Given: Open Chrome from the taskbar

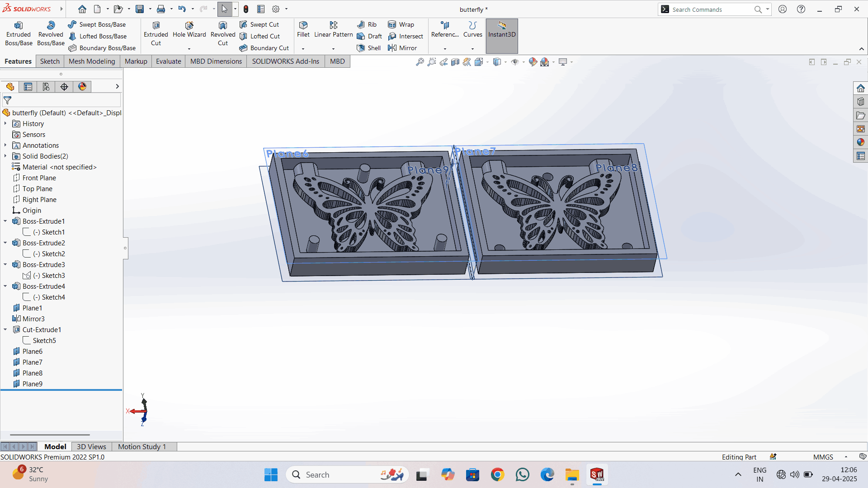Looking at the screenshot, I should click(497, 475).
